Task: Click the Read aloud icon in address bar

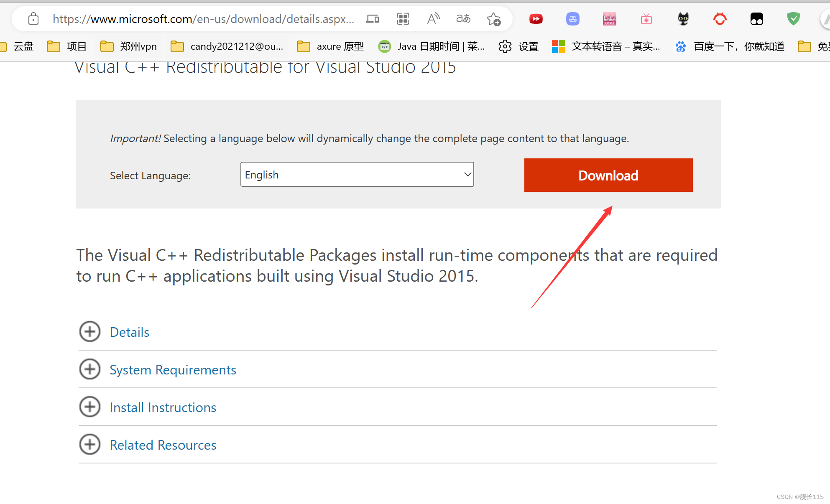Action: pos(433,19)
